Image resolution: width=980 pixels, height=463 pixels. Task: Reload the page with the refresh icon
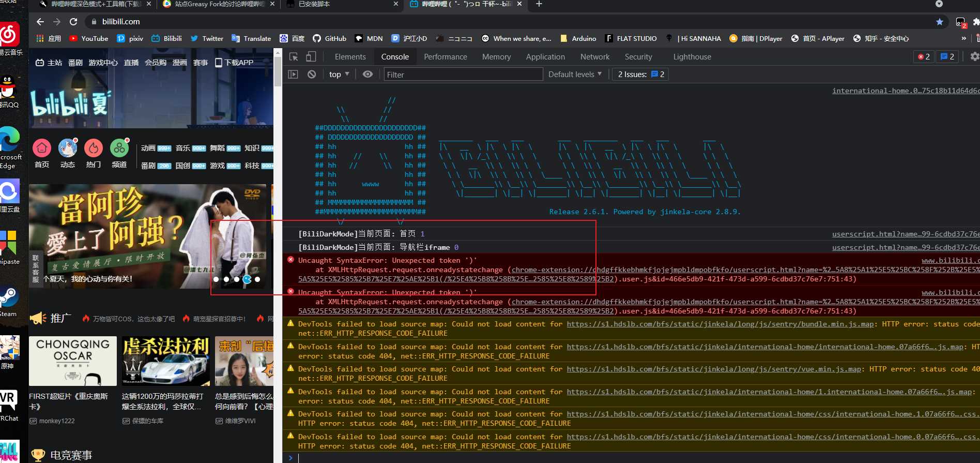tap(73, 22)
